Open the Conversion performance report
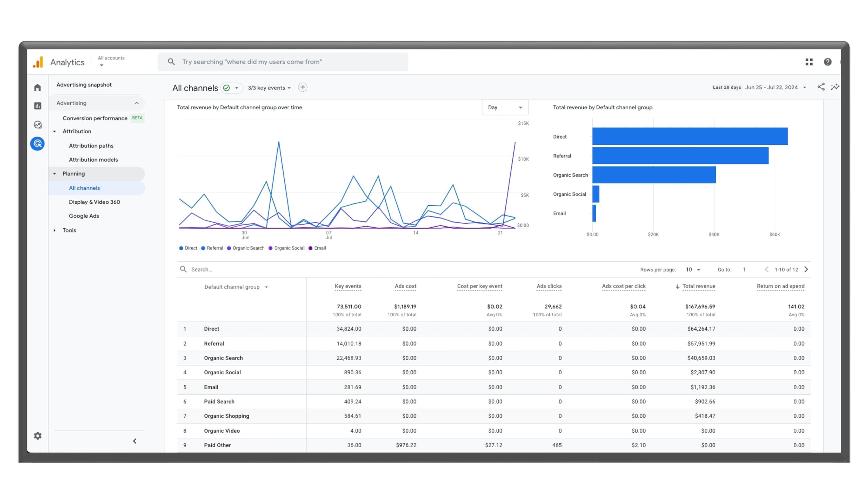Viewport: 868px width, 503px height. (x=95, y=118)
